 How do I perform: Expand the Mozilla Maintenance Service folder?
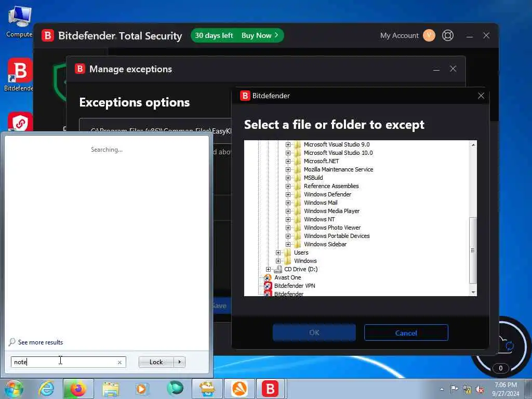pos(288,170)
